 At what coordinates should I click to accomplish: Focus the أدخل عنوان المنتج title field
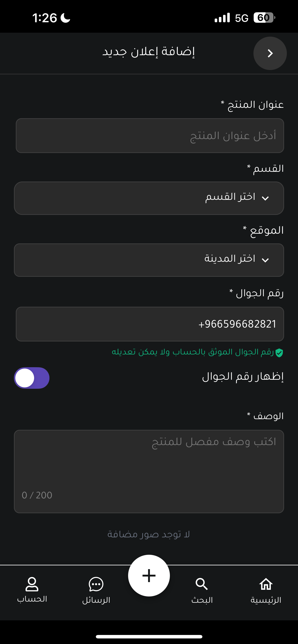[150, 136]
